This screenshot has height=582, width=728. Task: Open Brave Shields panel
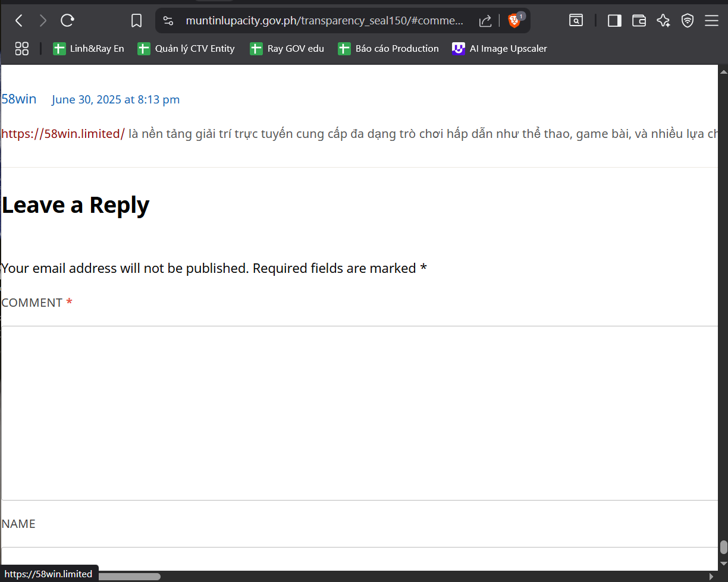[514, 21]
